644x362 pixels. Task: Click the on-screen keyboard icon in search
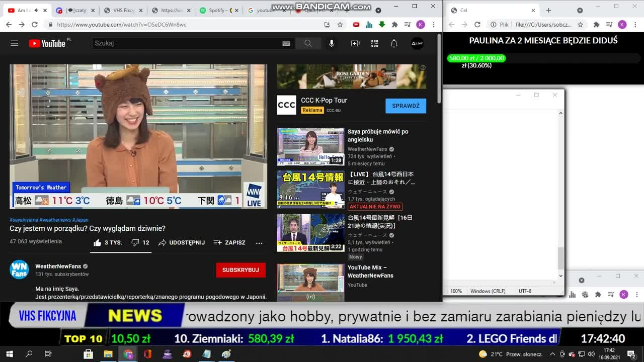click(x=286, y=43)
